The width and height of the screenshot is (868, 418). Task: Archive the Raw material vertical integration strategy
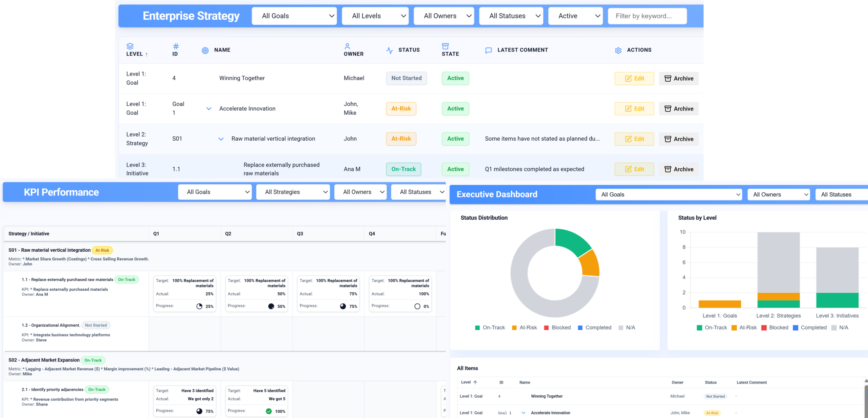point(678,139)
